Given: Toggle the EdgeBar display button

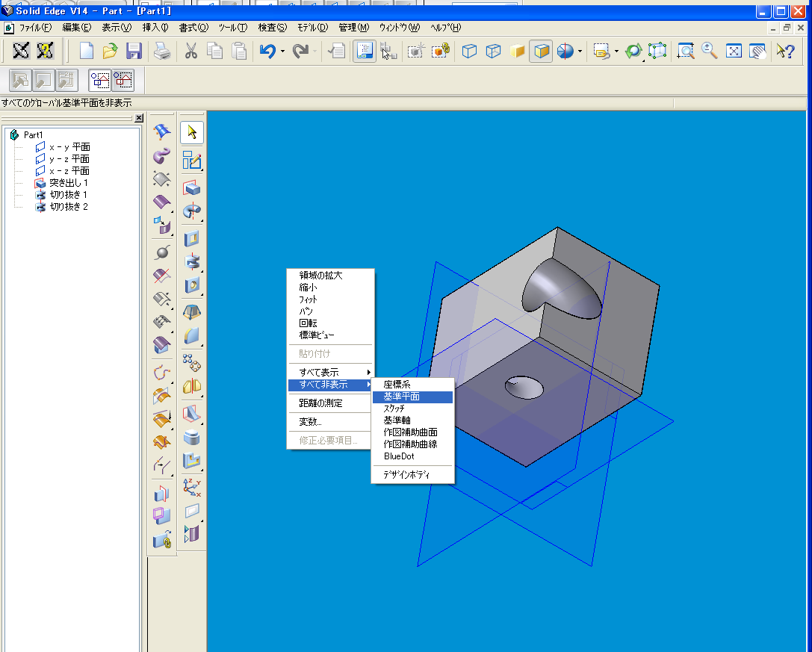Looking at the screenshot, I should pyautogui.click(x=365, y=51).
